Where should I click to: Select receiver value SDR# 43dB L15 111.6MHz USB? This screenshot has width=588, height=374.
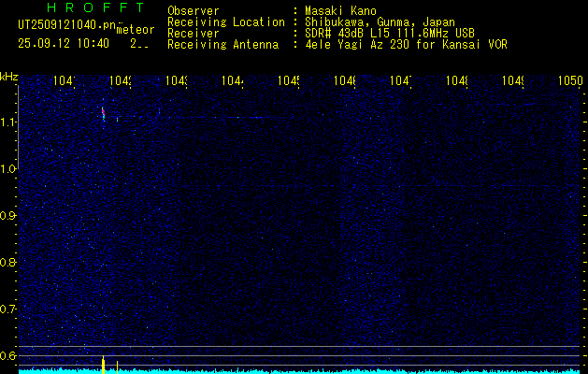(390, 34)
